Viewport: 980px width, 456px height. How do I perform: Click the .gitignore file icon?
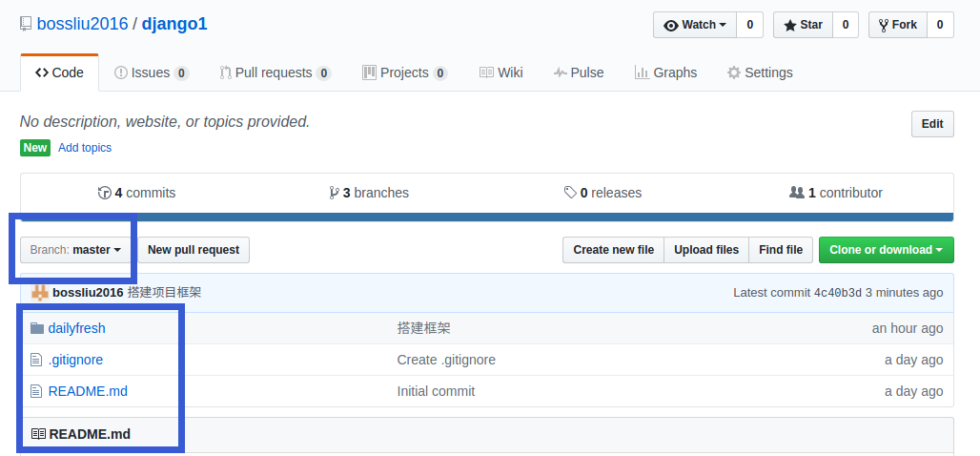point(37,360)
